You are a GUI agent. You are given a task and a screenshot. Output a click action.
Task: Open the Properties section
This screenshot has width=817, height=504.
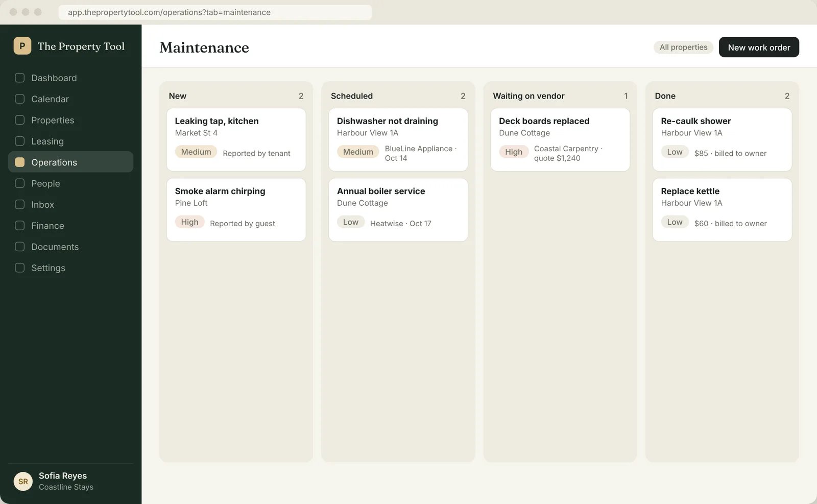coord(71,120)
